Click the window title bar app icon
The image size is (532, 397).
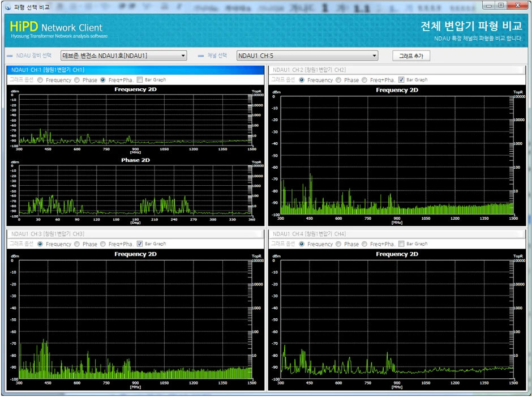[8, 7]
